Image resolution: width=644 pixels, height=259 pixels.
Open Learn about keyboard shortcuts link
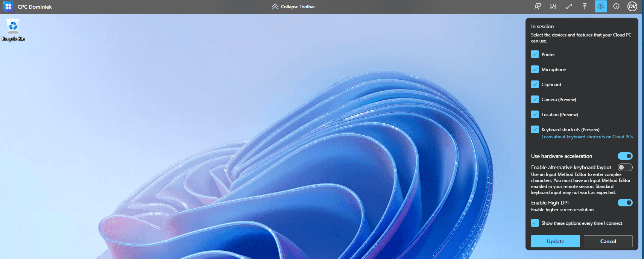pyautogui.click(x=587, y=137)
